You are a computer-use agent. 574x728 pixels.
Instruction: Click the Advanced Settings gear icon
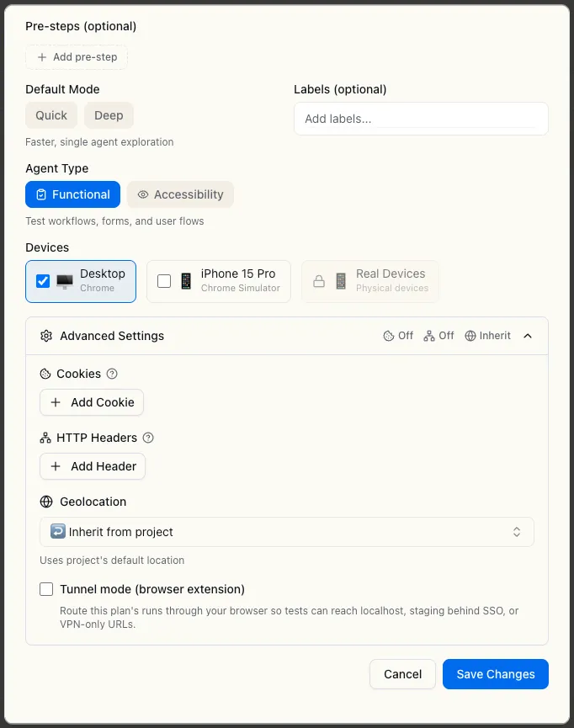point(46,335)
